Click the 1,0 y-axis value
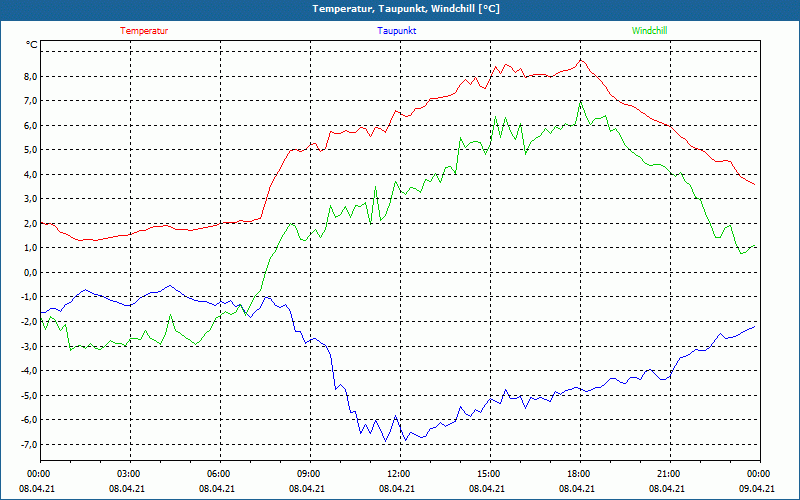The image size is (800, 500). coord(31,248)
